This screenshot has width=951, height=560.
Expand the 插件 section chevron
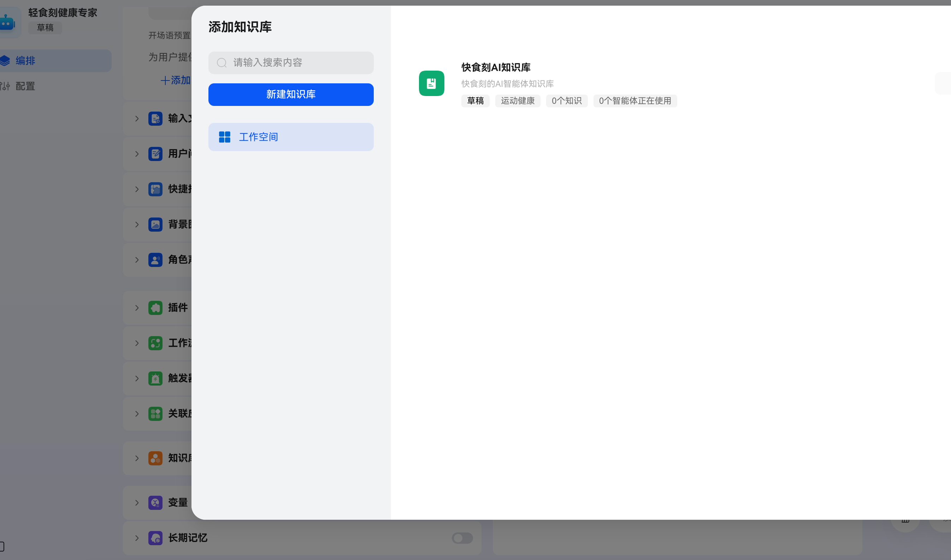137,308
